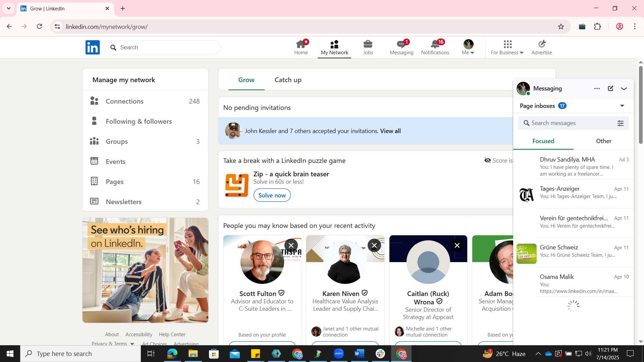Open Scott Fulton's profile photo

[x=262, y=262]
